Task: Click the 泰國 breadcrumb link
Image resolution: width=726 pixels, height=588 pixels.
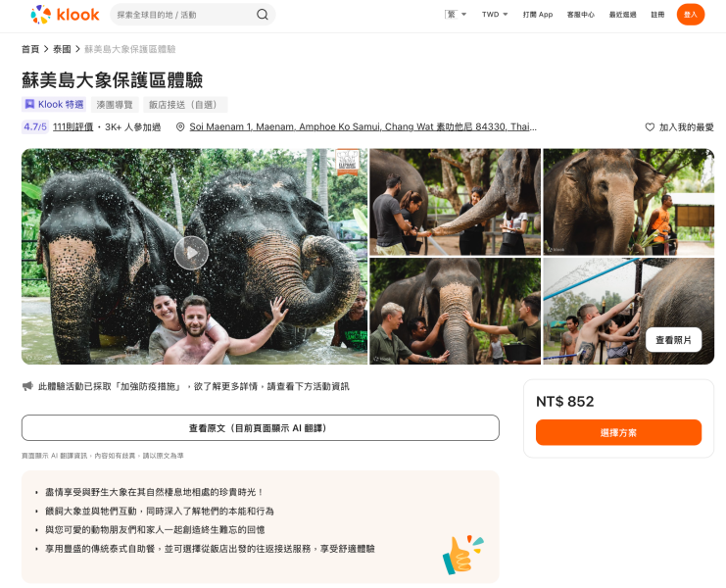Action: (x=62, y=49)
